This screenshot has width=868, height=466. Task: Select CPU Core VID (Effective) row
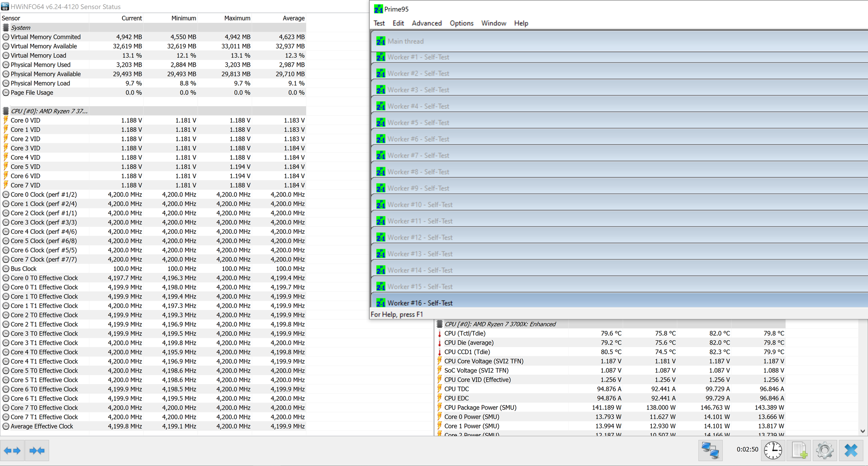[610, 380]
